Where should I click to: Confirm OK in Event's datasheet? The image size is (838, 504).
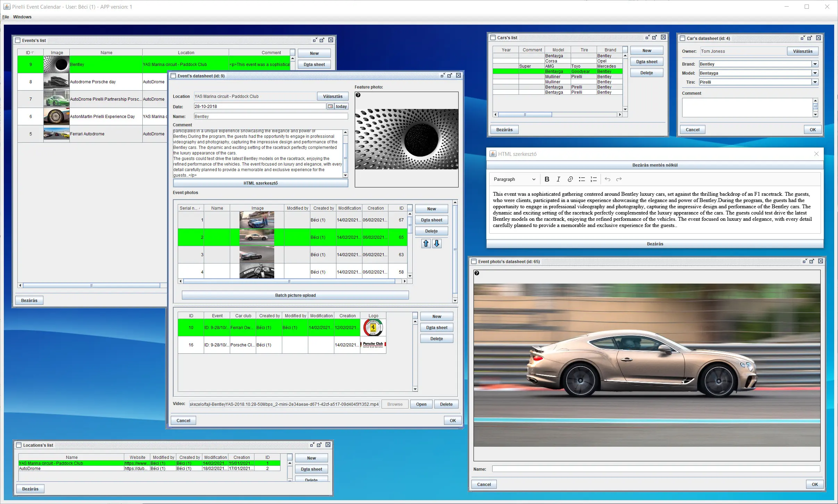[x=453, y=420]
